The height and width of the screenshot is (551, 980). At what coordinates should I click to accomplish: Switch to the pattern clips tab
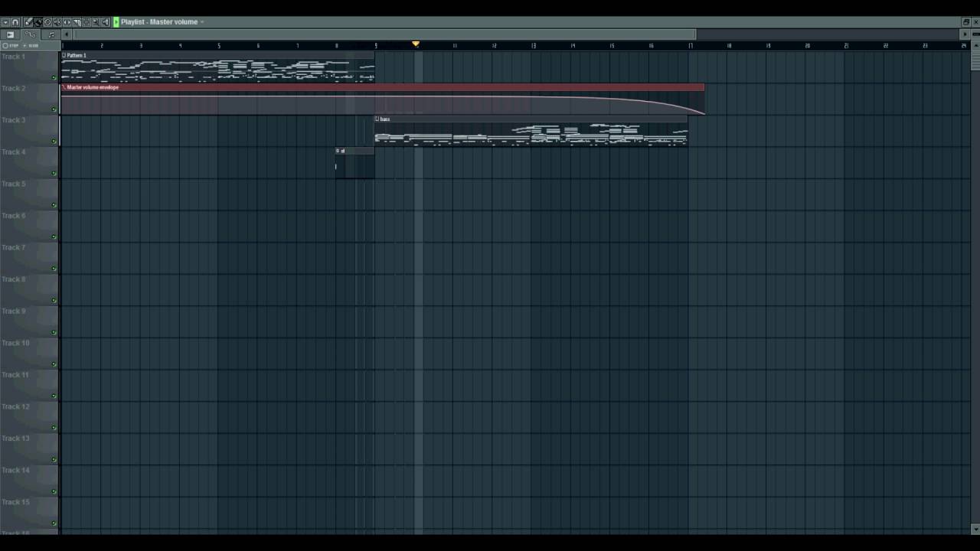(x=51, y=34)
